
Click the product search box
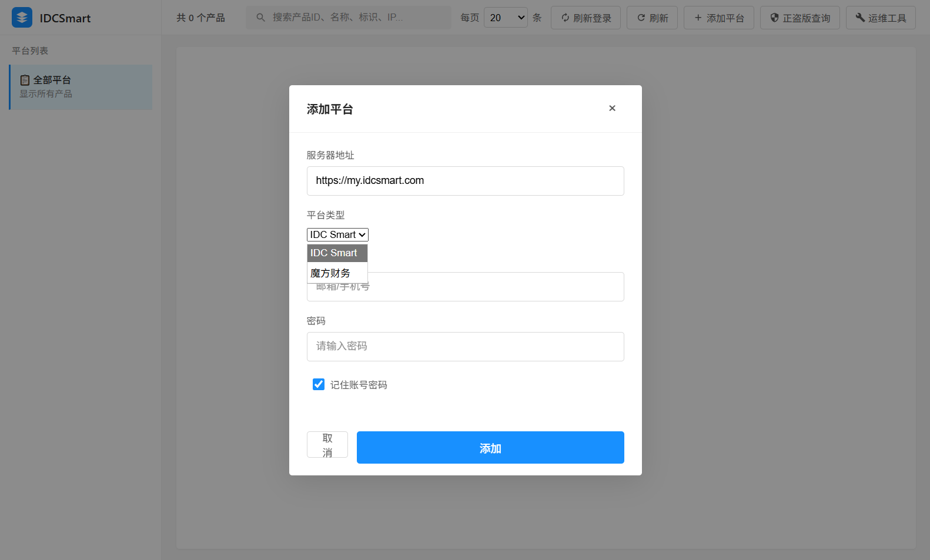[349, 18]
